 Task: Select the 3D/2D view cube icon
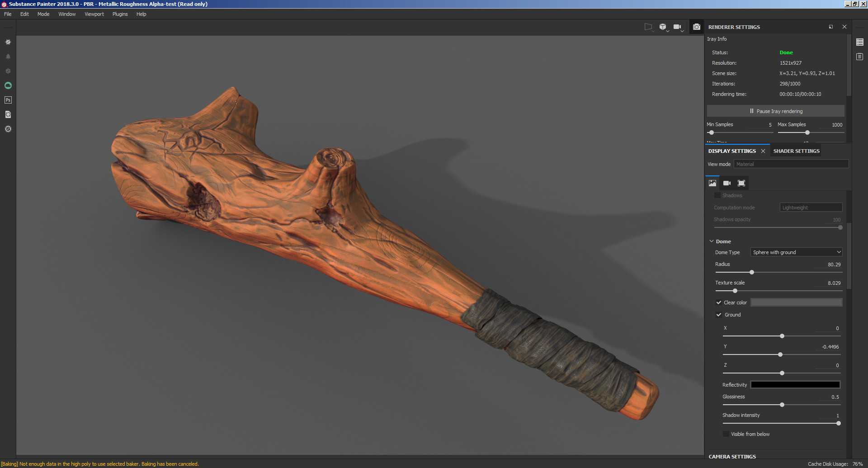coord(664,27)
